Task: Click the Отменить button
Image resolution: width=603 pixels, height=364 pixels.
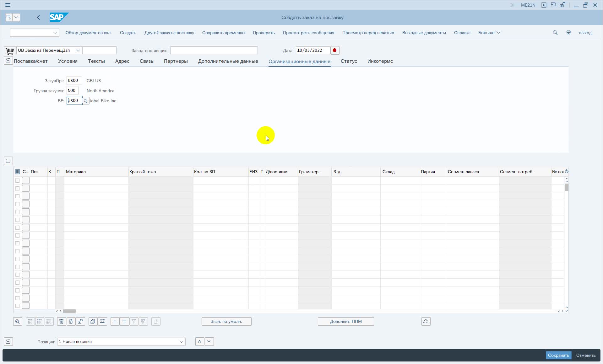Action: point(586,355)
